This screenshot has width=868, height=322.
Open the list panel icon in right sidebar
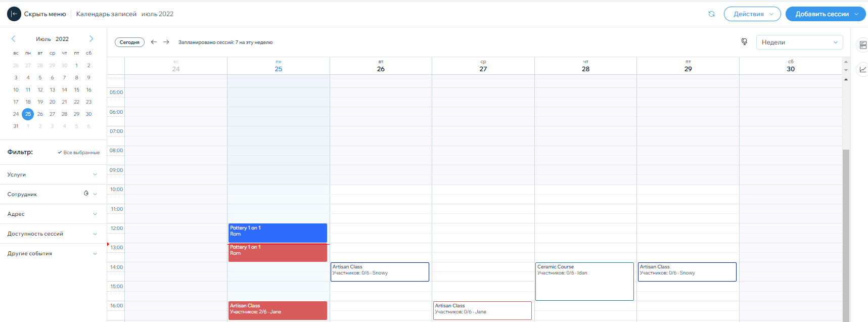[862, 45]
